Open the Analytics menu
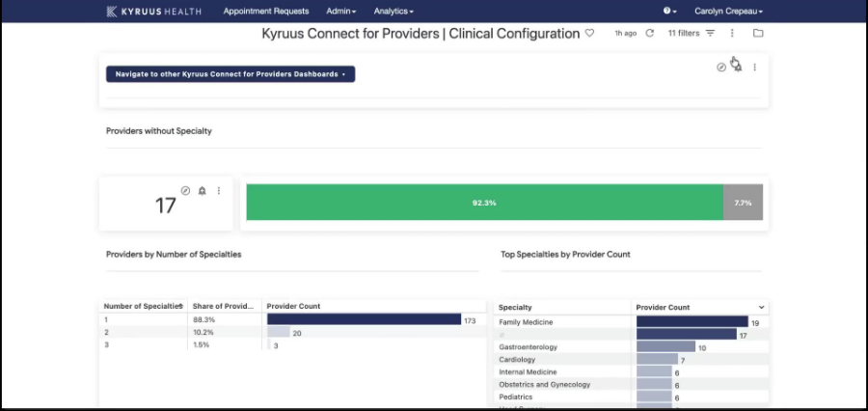Image resolution: width=868 pixels, height=411 pixels. [393, 11]
